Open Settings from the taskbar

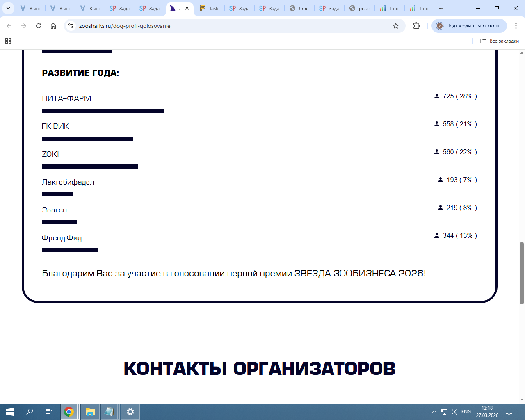130,412
